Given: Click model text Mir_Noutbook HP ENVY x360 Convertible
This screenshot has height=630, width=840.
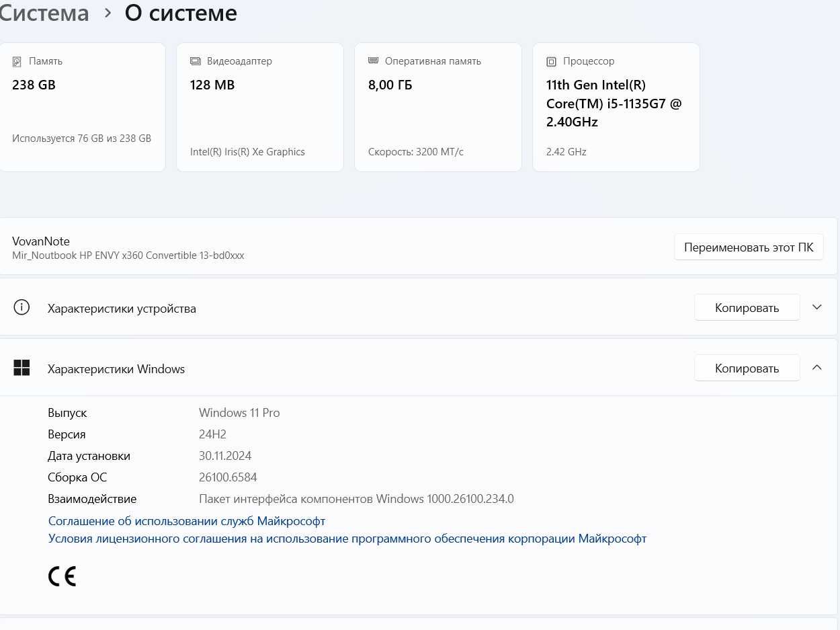Looking at the screenshot, I should click(x=128, y=256).
